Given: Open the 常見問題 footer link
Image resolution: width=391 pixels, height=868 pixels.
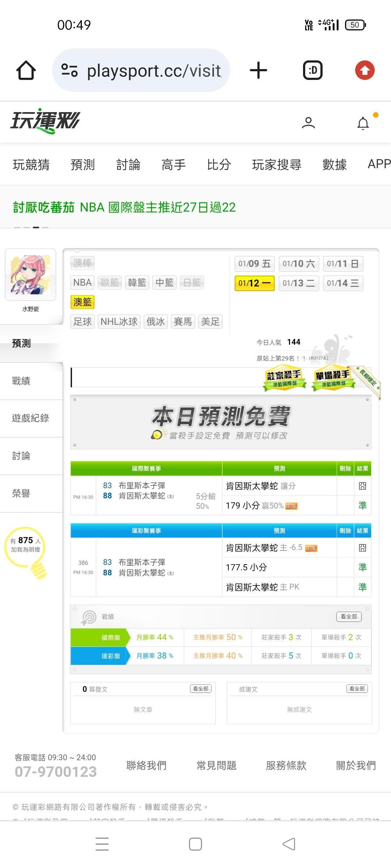Looking at the screenshot, I should (x=216, y=765).
